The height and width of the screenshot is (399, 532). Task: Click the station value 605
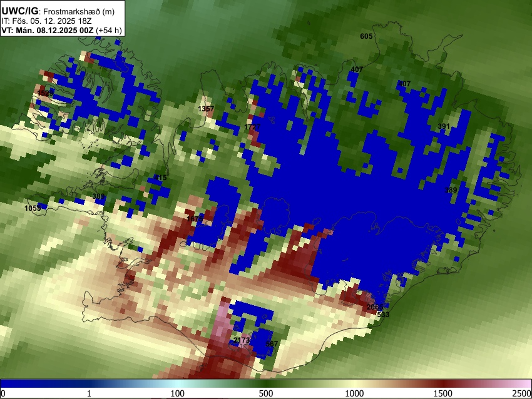[x=366, y=36]
